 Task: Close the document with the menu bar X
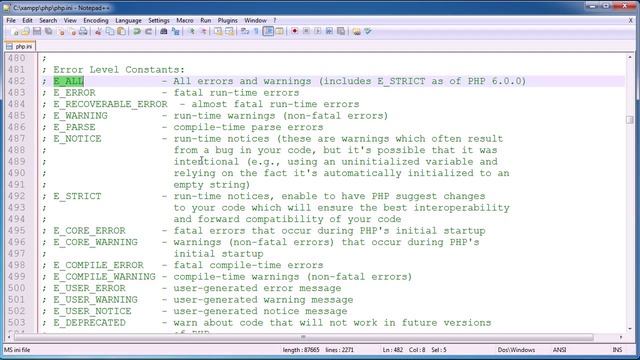pyautogui.click(x=631, y=20)
